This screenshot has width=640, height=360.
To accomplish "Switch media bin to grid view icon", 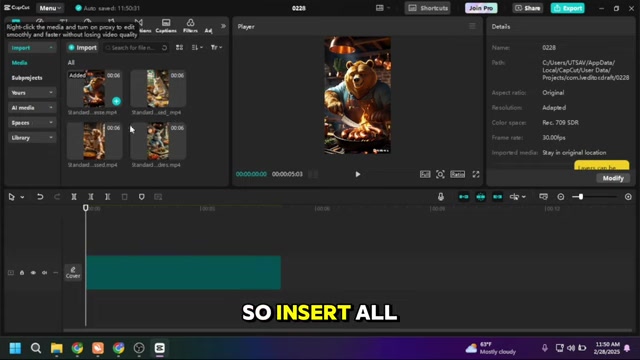I will click(x=179, y=47).
